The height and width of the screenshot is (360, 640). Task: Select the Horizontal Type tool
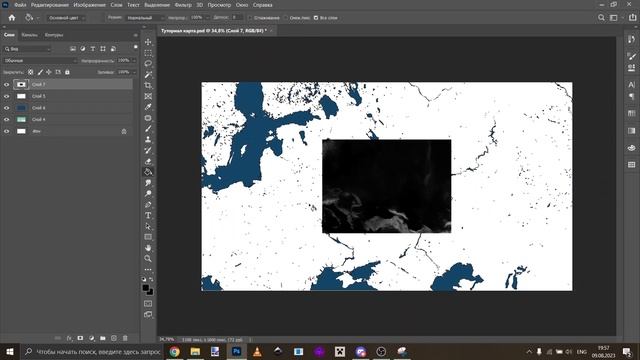(x=148, y=216)
